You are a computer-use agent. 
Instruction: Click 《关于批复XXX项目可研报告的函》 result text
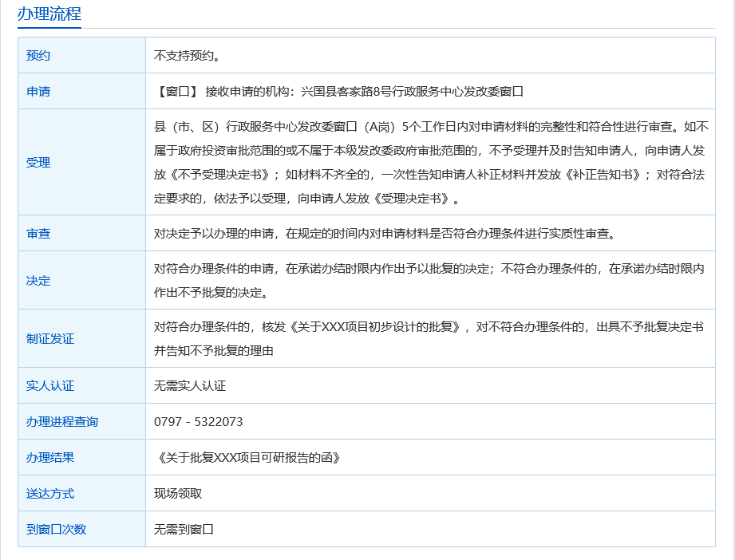pos(250,458)
